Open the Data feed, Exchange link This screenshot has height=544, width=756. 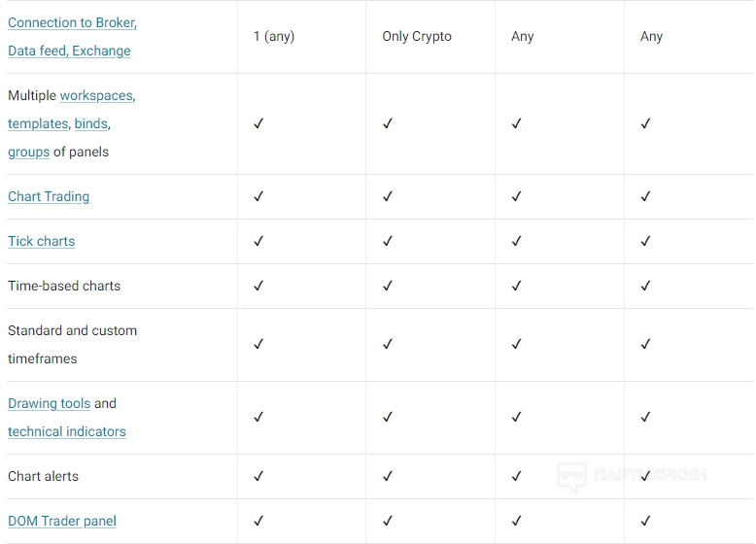pyautogui.click(x=69, y=51)
